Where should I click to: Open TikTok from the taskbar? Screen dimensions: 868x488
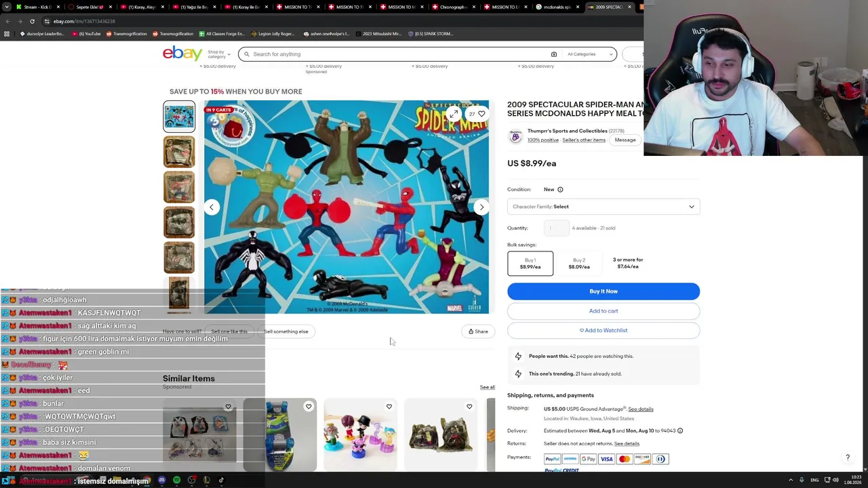pos(221,481)
